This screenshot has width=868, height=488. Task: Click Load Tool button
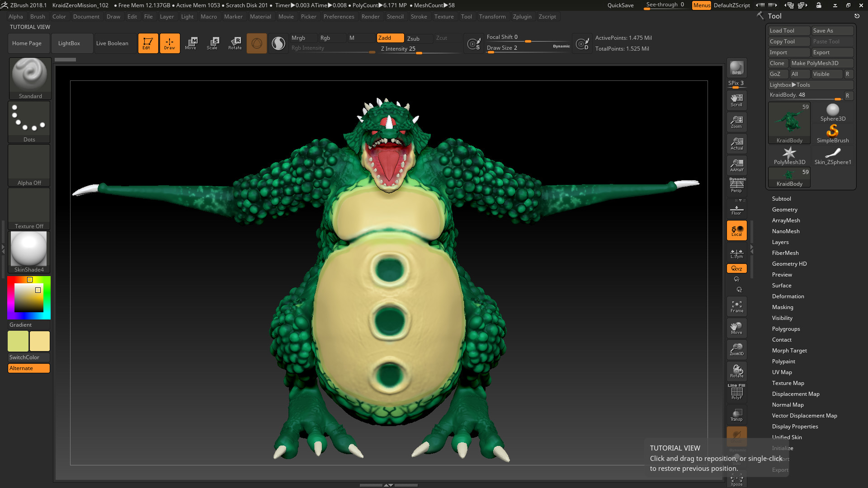tap(789, 31)
